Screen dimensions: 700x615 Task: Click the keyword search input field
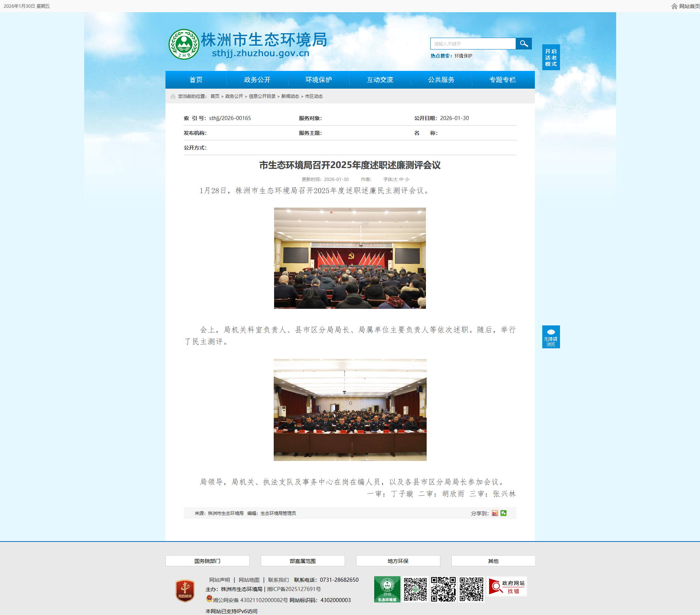click(x=473, y=44)
